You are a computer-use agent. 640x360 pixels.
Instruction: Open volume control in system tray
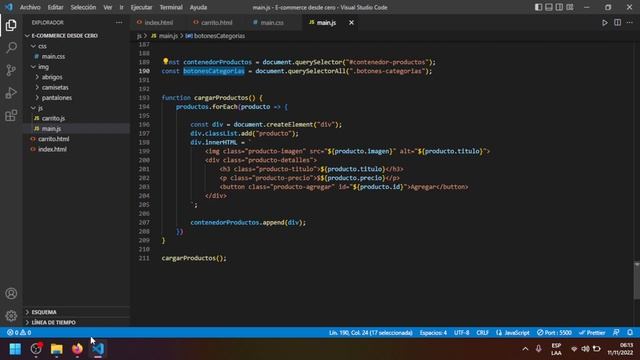coord(585,349)
